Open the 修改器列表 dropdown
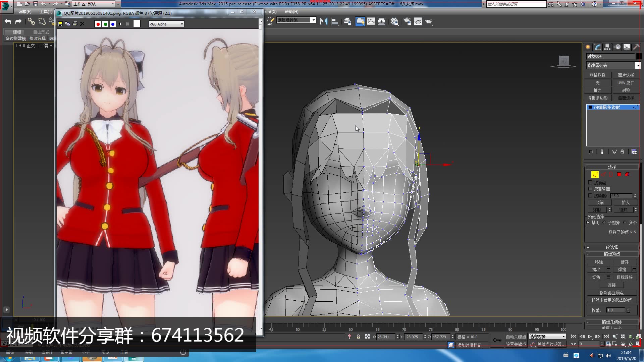The image size is (644, 362). point(637,66)
